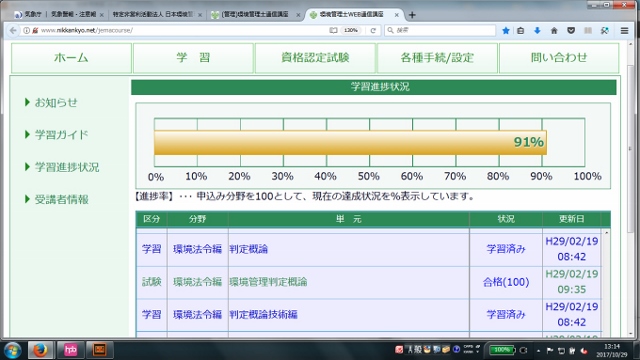Close the 特定非営利活動法人 tab
This screenshot has width=640, height=360.
click(x=200, y=15)
